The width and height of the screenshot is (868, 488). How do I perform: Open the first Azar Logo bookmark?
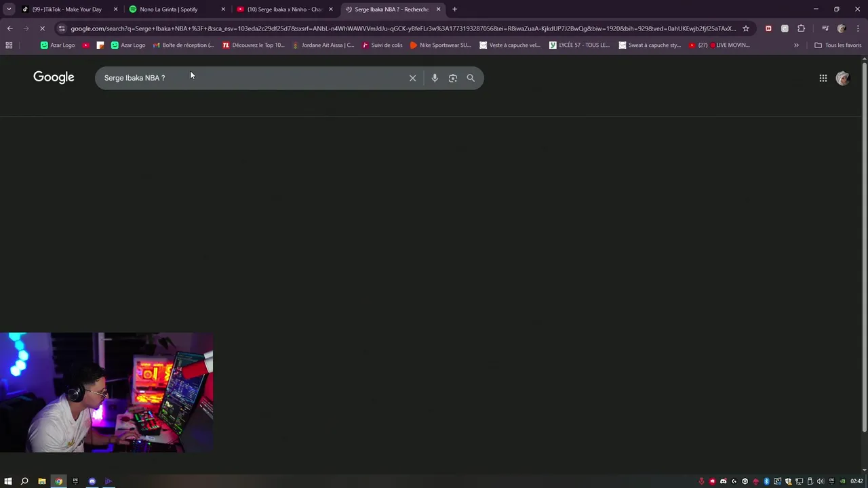click(x=58, y=45)
